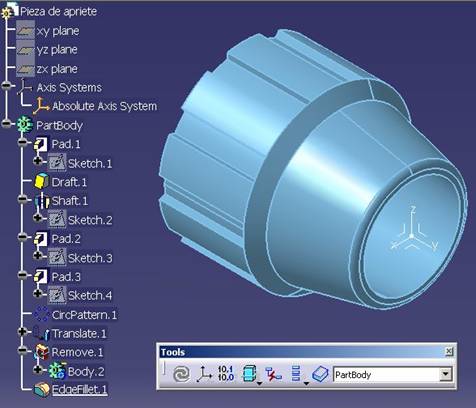476x408 pixels.
Task: Click the Sketch.3 label in tree
Action: 90,258
